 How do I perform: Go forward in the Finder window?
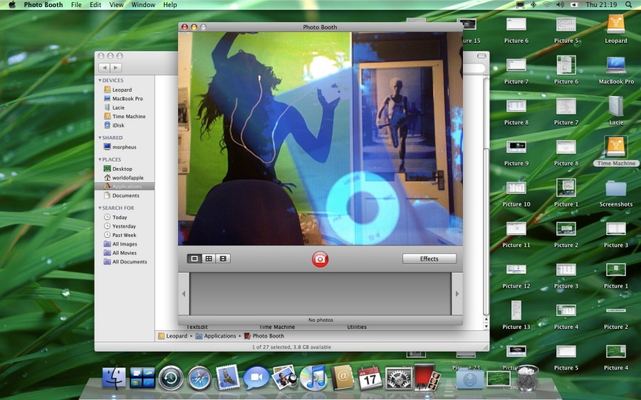point(116,67)
